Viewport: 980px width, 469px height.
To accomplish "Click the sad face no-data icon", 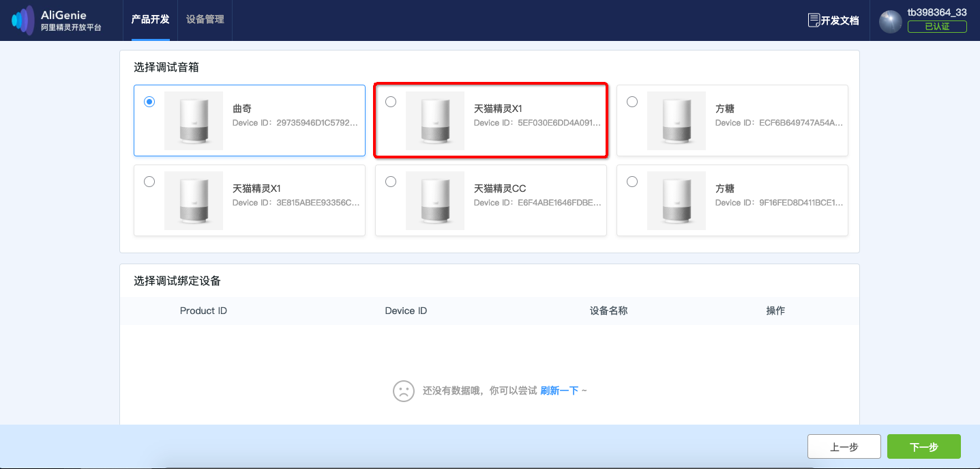I will coord(404,390).
